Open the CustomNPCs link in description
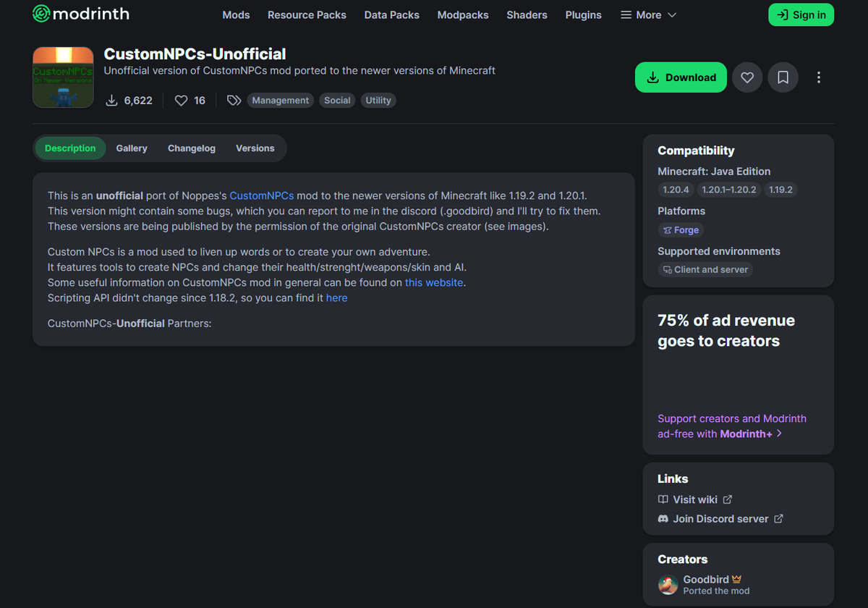This screenshot has height=608, width=868. [262, 195]
